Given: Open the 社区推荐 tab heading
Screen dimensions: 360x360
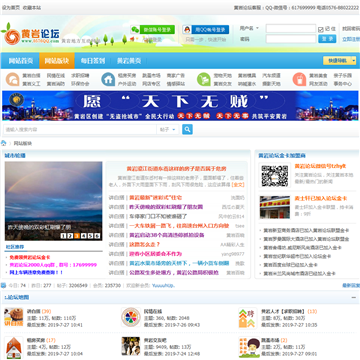Looking at the screenshot, I should (14, 247).
